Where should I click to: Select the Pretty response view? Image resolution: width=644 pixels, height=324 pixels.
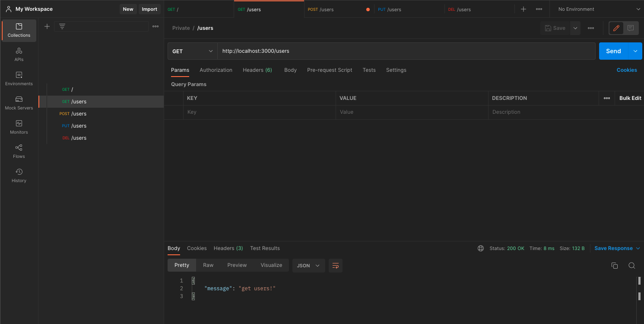[182, 265]
